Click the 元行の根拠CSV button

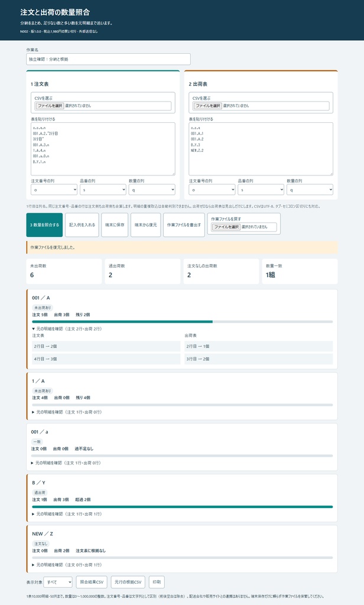128,582
